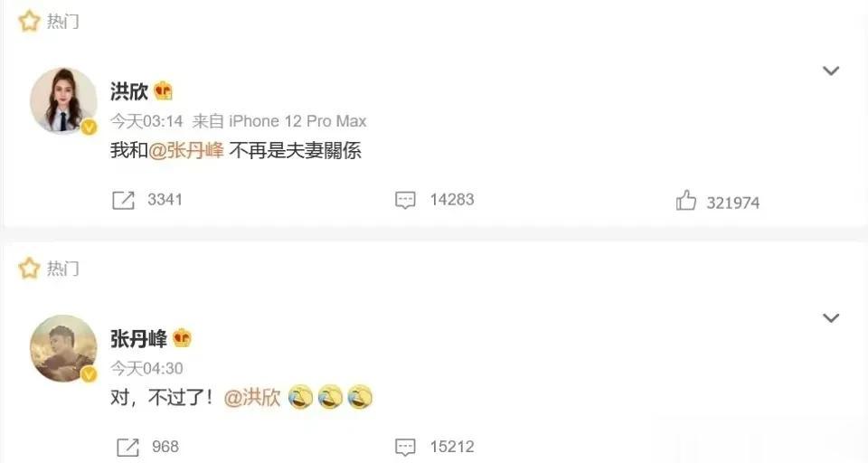Viewport: 868px width, 463px height.
Task: Open 洪欣's profile via username
Action: click(129, 90)
